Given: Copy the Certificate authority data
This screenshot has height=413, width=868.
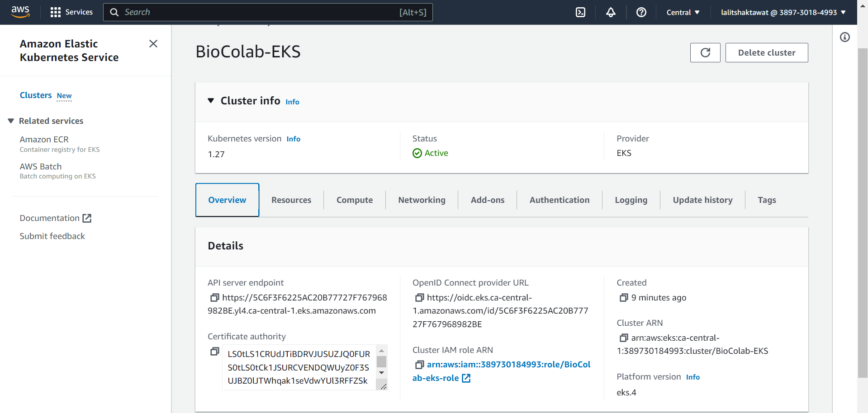Looking at the screenshot, I should [x=214, y=351].
